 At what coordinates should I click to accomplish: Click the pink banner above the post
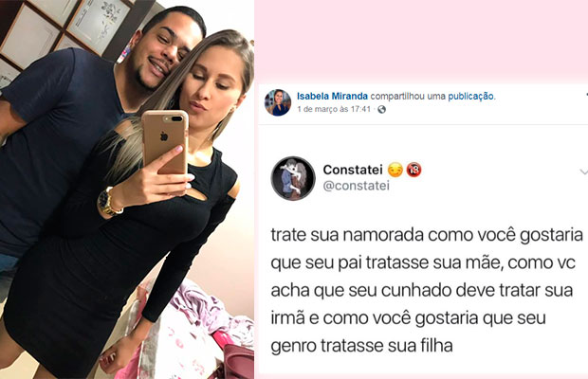click(x=421, y=41)
